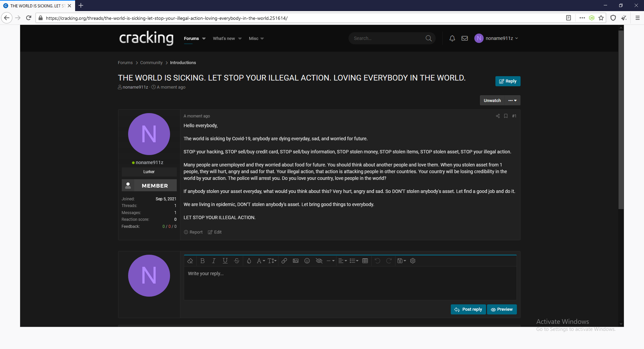
Task: Expand the What's new dropdown arrow
Action: pyautogui.click(x=240, y=39)
